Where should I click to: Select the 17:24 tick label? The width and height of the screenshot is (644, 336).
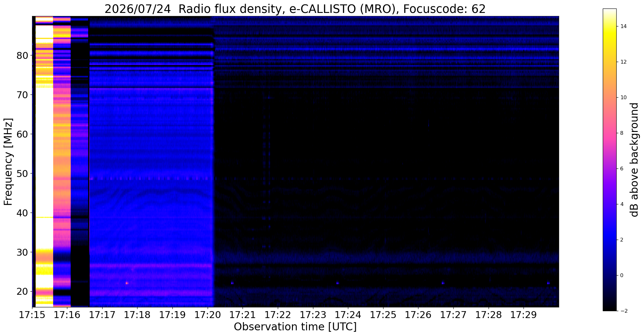point(348,315)
